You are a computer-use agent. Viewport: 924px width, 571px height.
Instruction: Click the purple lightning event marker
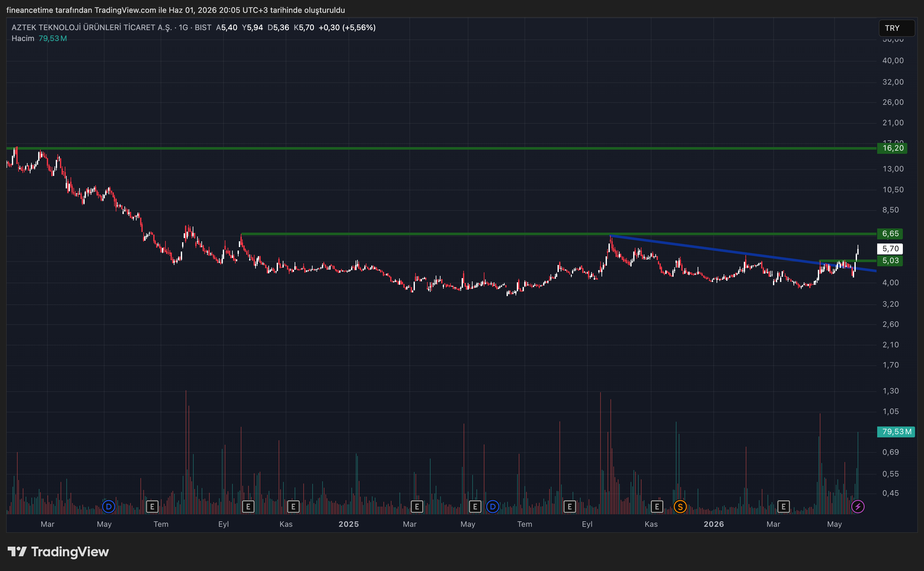point(858,506)
